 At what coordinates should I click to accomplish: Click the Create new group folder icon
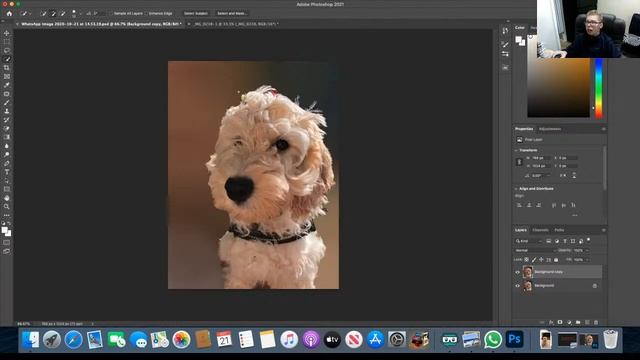pyautogui.click(x=578, y=322)
